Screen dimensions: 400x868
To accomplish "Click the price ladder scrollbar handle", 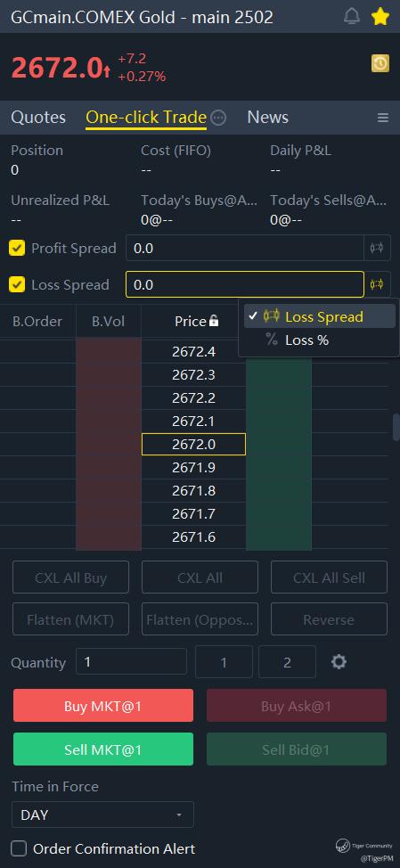I will click(x=396, y=426).
